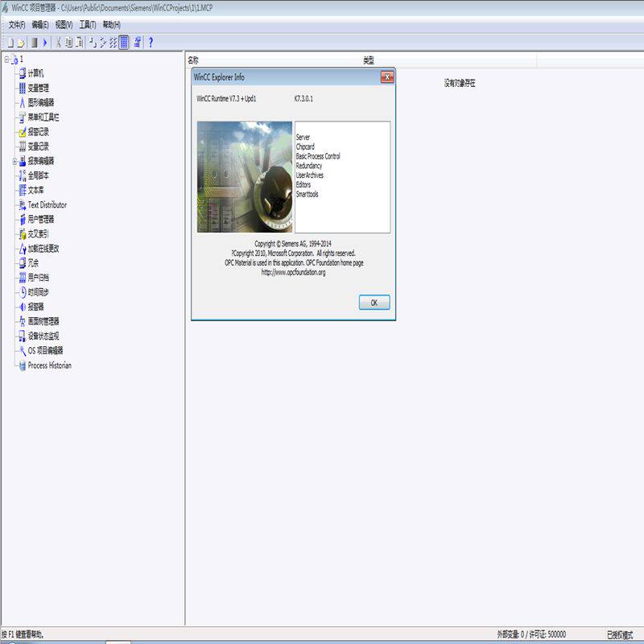
Task: Select 菜单和工具栏 in the project tree
Action: tap(43, 118)
